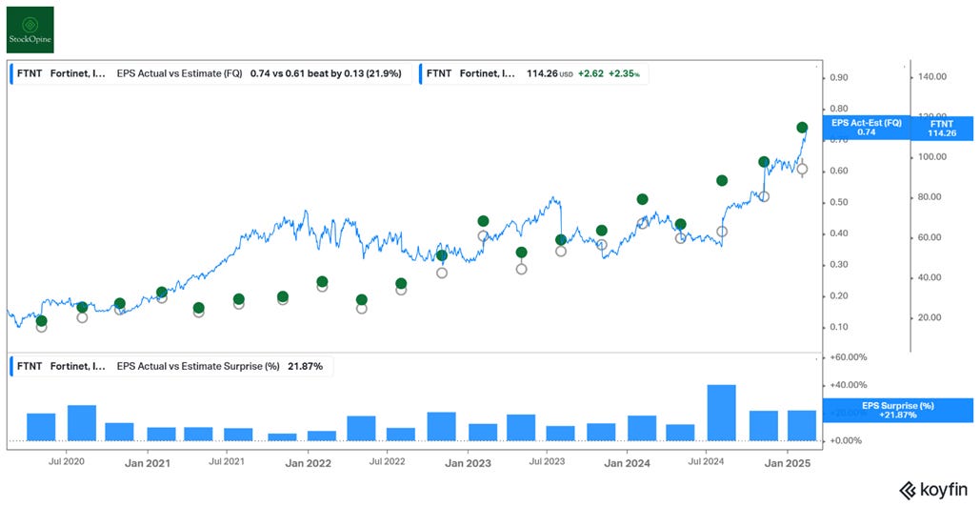Click the 0.50 EPS axis value

coord(841,203)
